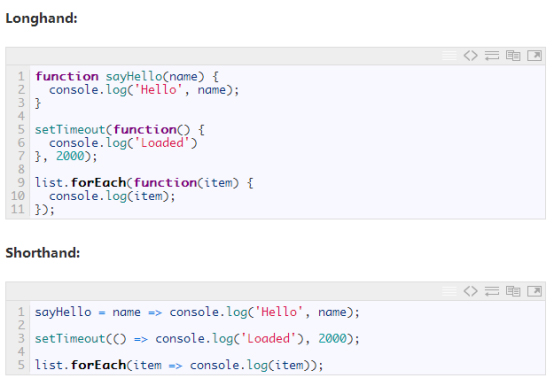Screen dimensions: 554x379
Task: Toggle plain code view in Longhand block
Action: click(470, 55)
